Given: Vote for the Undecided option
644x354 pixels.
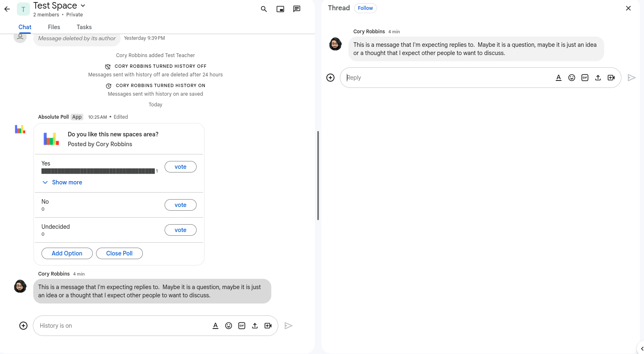Looking at the screenshot, I should [x=181, y=230].
